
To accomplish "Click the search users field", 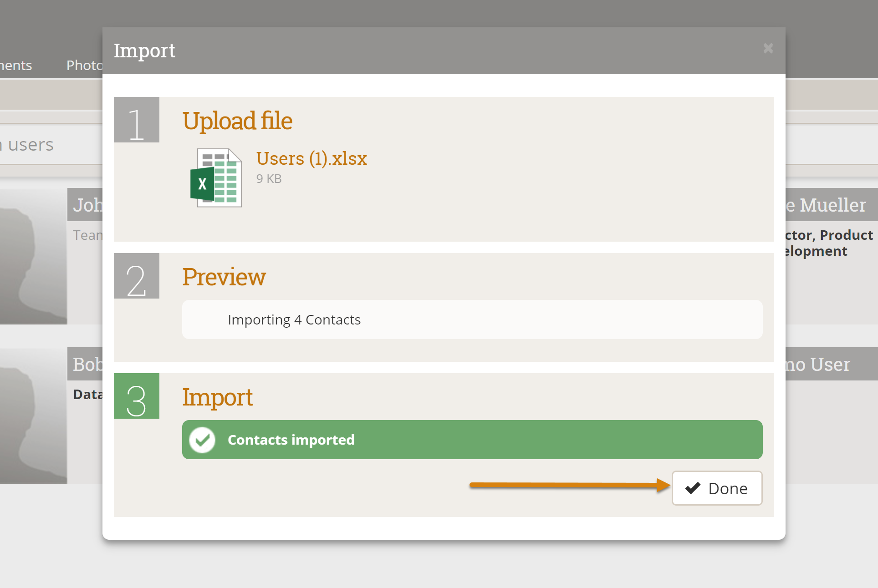I will tap(46, 145).
